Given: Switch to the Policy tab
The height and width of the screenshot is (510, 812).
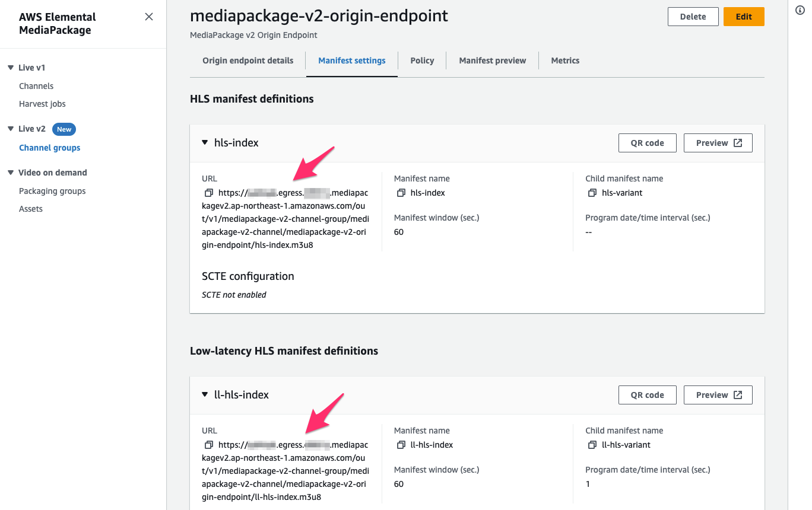Looking at the screenshot, I should (x=422, y=60).
